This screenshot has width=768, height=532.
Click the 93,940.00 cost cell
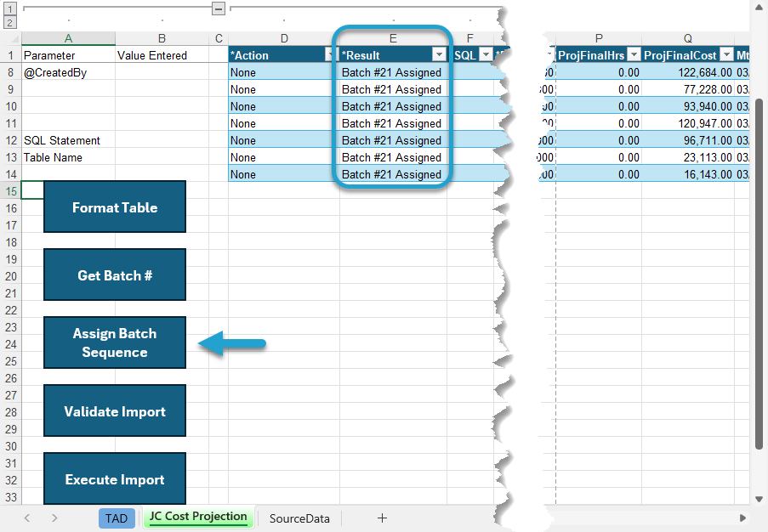pos(688,107)
